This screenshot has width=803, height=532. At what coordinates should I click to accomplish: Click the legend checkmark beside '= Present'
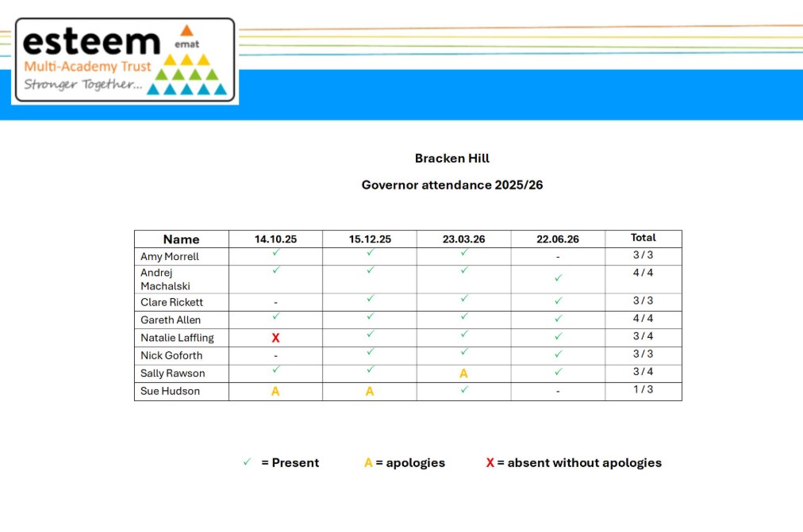(x=247, y=462)
